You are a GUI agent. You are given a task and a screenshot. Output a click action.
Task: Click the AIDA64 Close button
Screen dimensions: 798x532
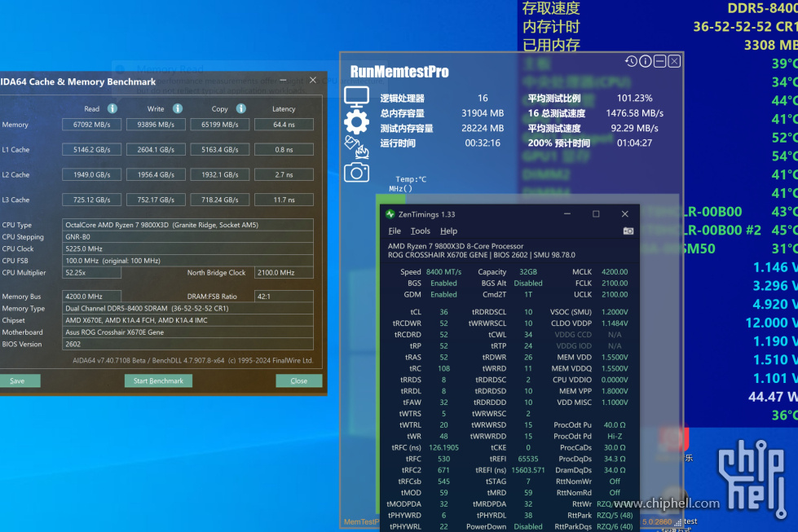[x=299, y=381]
